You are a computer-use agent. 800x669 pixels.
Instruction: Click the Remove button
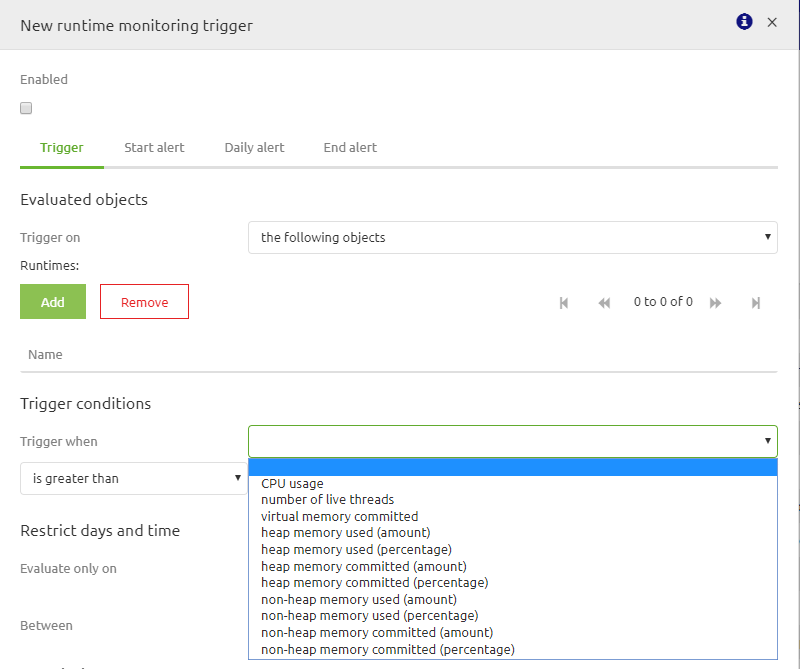(144, 301)
